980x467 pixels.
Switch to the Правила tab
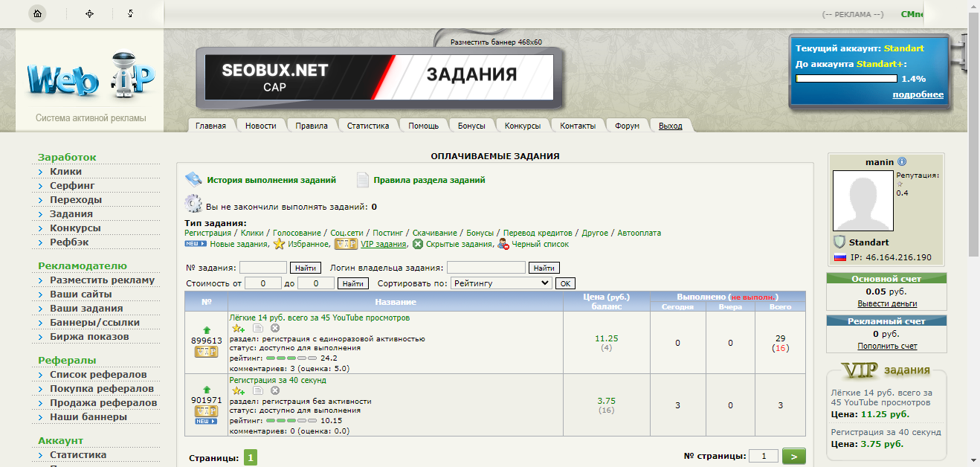click(312, 126)
